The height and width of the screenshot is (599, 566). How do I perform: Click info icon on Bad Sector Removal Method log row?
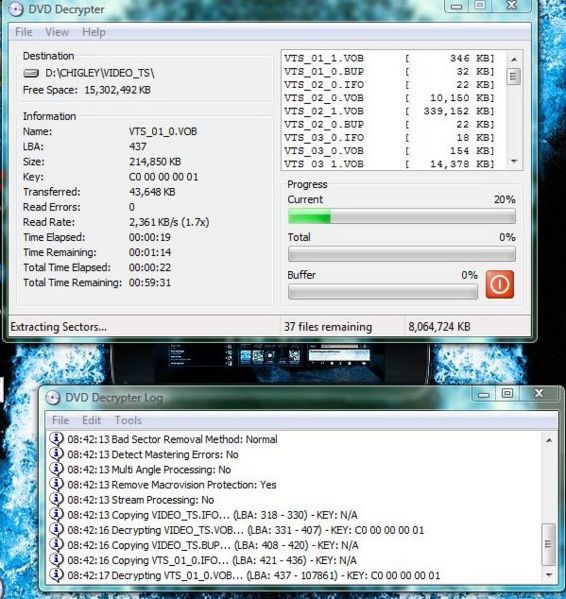57,439
